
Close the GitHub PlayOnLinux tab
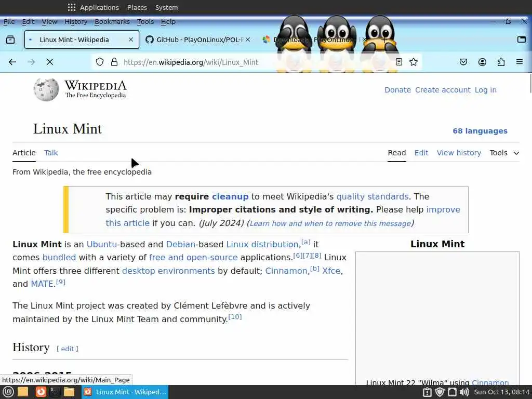(x=248, y=39)
